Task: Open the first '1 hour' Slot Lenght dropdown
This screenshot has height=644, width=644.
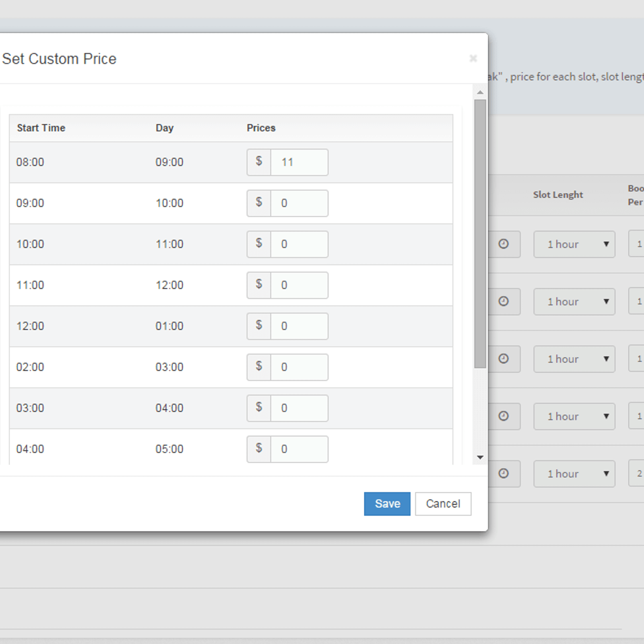Action: tap(574, 244)
